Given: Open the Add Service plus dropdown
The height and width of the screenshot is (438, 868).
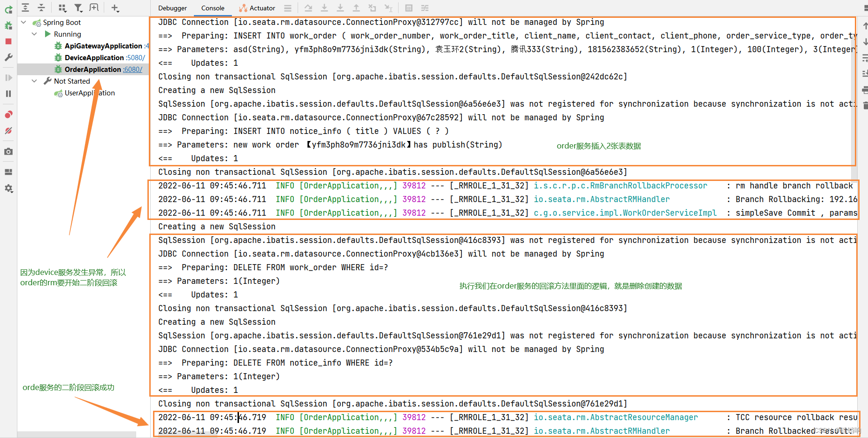Looking at the screenshot, I should click(115, 8).
